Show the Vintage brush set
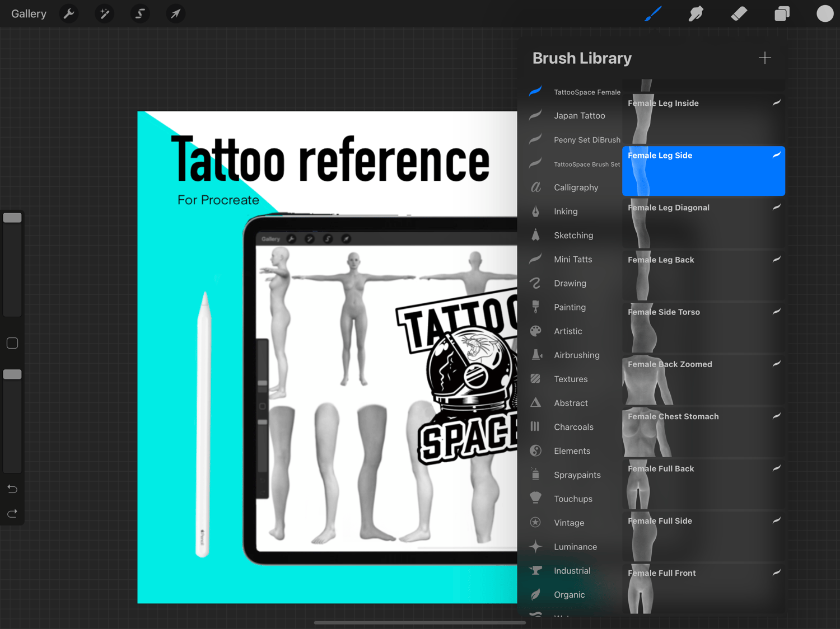Image resolution: width=840 pixels, height=629 pixels. click(x=575, y=523)
